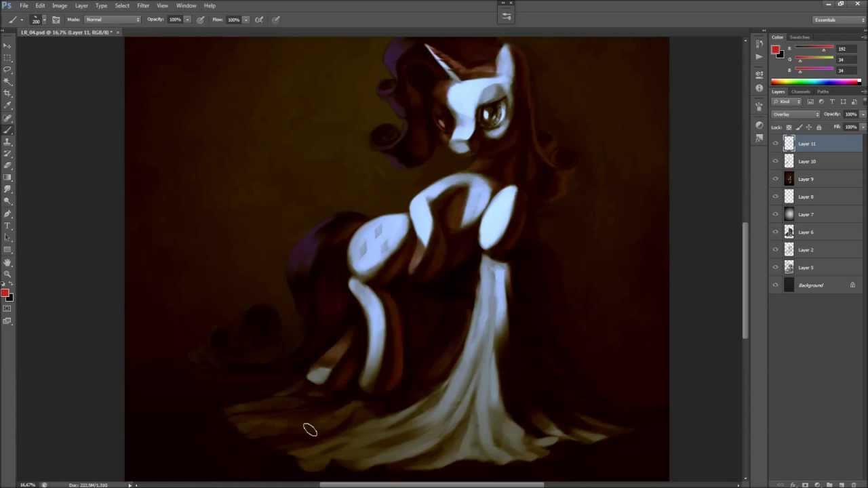Select the Move tool
Viewport: 868px width, 488px height.
coord(7,45)
